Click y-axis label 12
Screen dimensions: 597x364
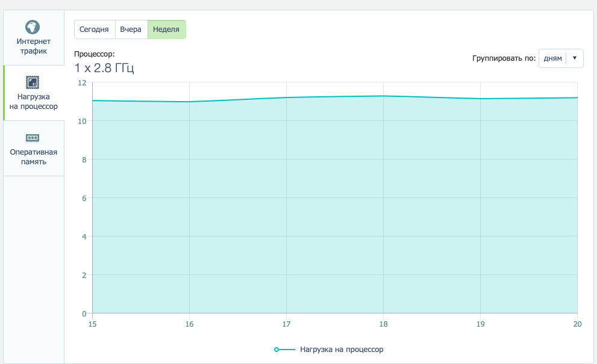(x=83, y=82)
